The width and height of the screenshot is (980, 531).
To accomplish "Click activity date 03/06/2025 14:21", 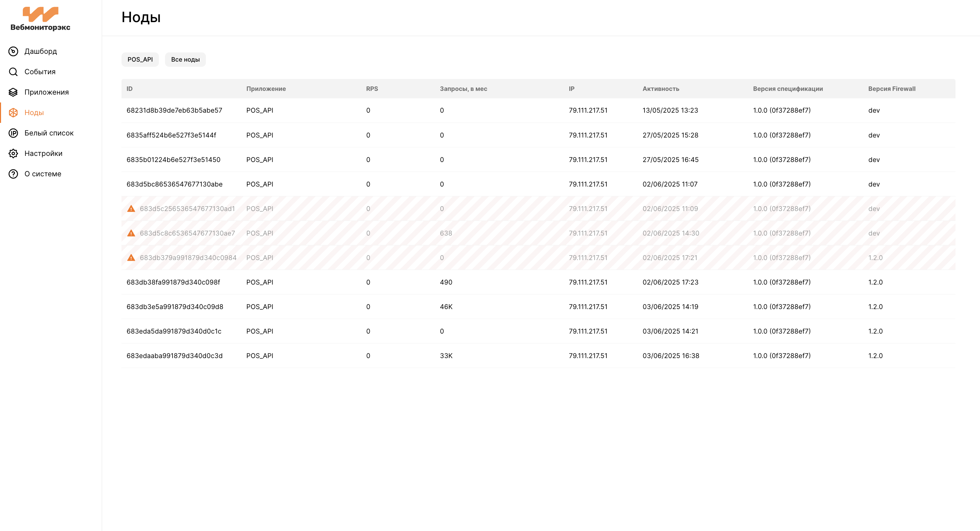I will 670,331.
